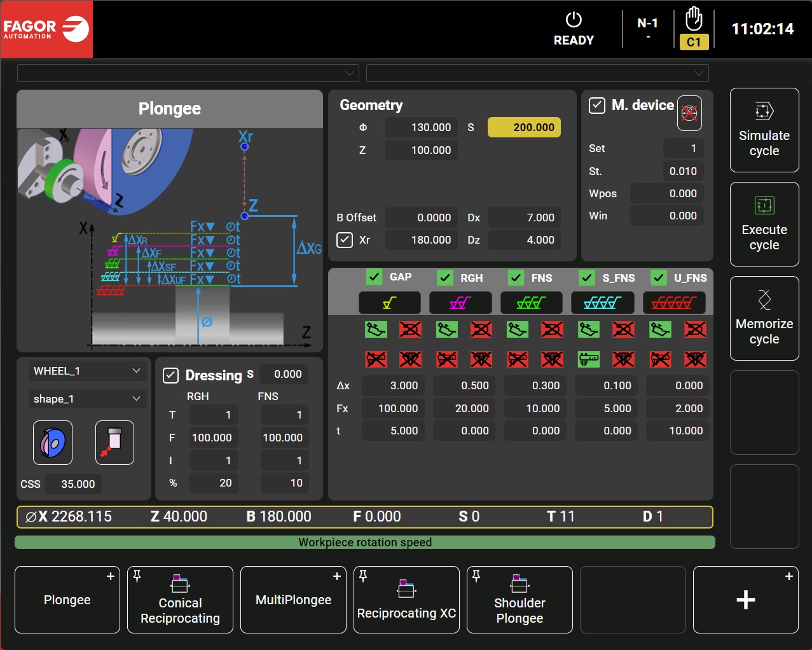Click the wheel reference point icon
812x650 pixels.
coord(114,443)
